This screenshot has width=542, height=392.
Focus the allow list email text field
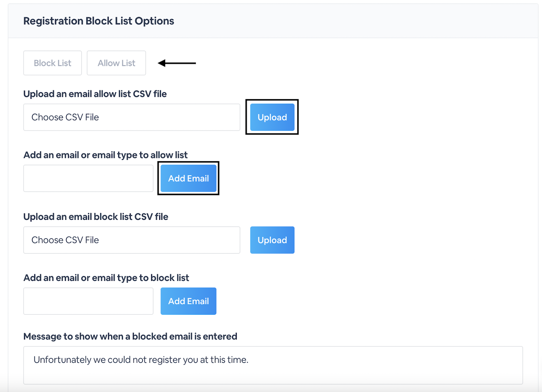88,178
